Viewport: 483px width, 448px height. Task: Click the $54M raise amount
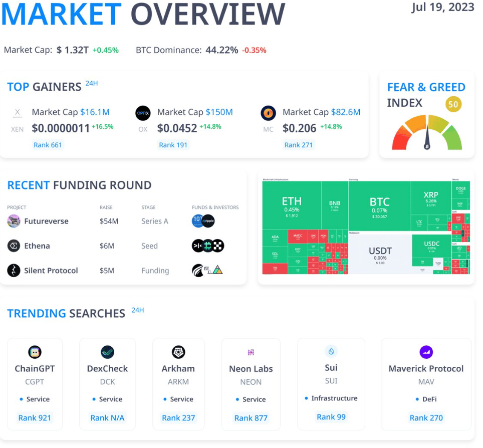[x=109, y=221]
